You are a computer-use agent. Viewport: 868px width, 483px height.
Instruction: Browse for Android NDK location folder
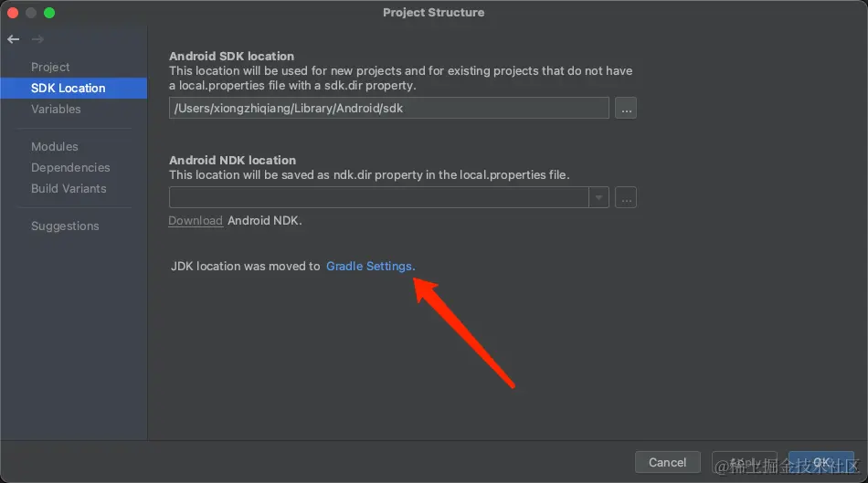point(625,197)
